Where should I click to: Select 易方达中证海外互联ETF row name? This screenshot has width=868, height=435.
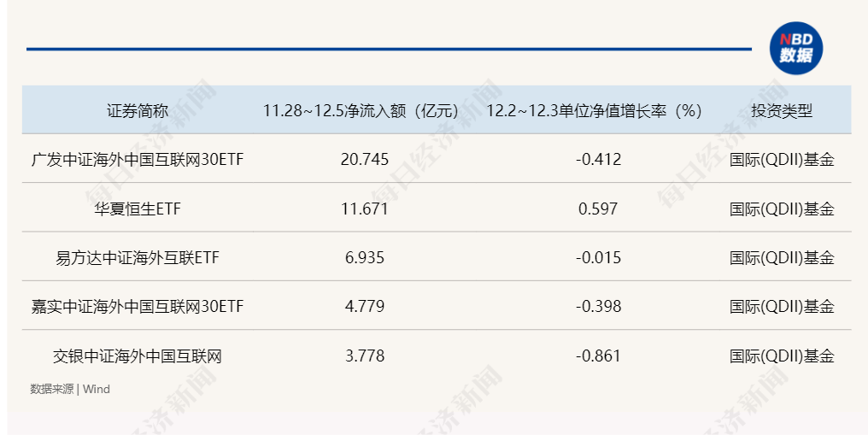point(138,258)
